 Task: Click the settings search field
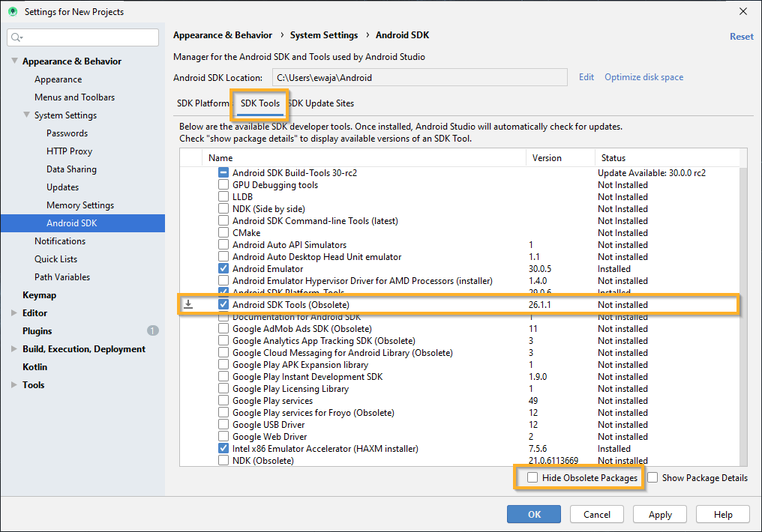pyautogui.click(x=83, y=37)
